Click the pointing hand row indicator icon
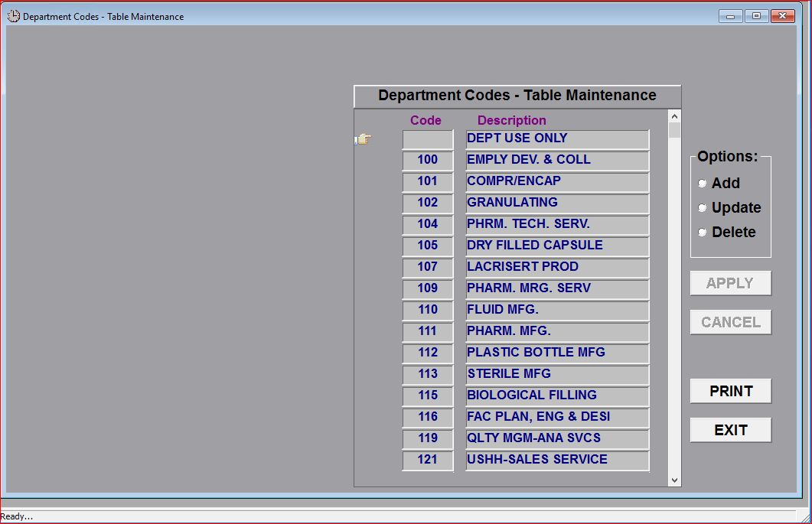The width and height of the screenshot is (812, 524). [363, 139]
